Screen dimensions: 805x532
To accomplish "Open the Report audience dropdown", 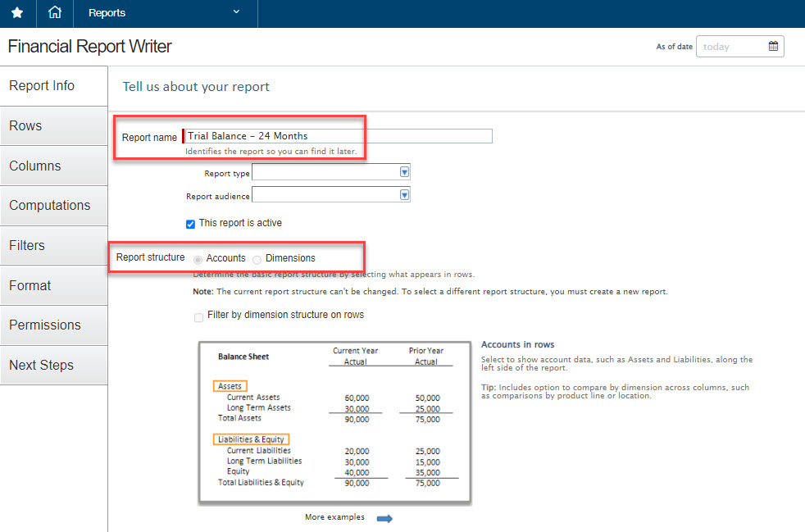I will pos(404,195).
